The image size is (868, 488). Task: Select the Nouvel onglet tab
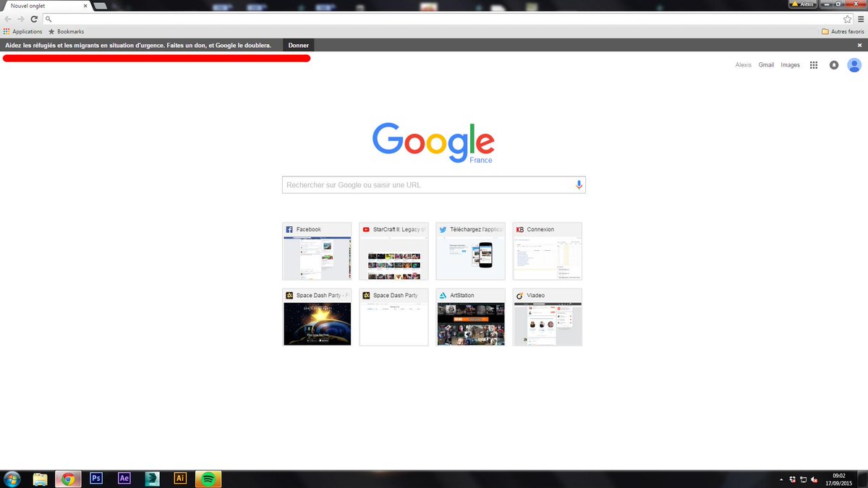click(45, 6)
